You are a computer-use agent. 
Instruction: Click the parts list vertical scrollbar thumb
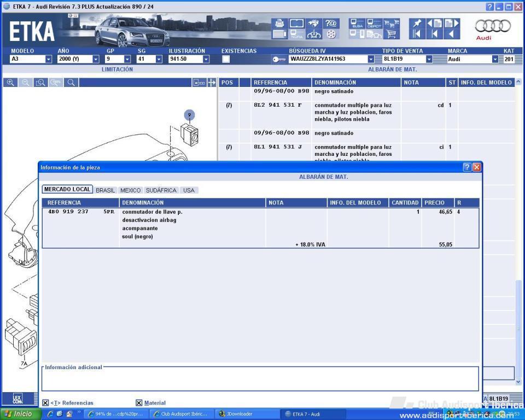(x=518, y=328)
